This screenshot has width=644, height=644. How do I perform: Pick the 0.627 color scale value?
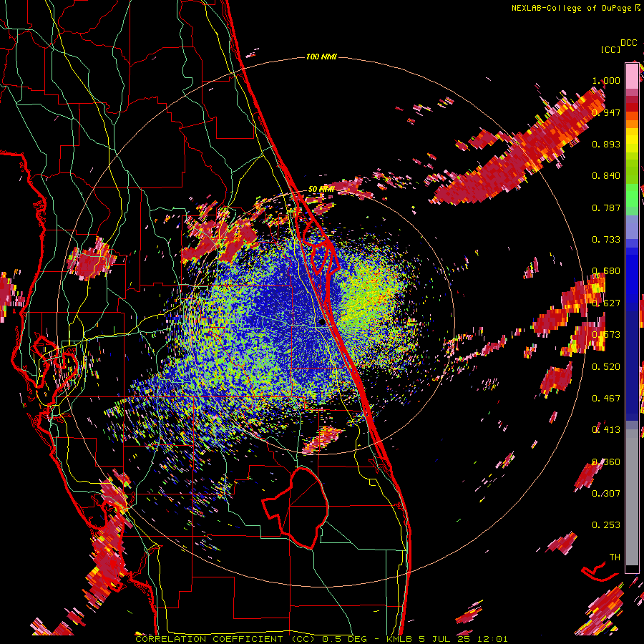point(606,303)
